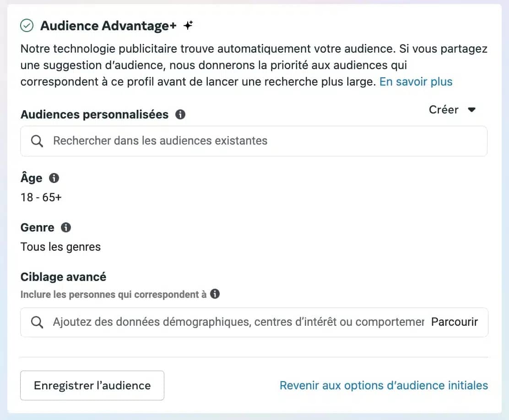Open the Créer menu label
Screen dimensions: 509x420
(x=444, y=110)
